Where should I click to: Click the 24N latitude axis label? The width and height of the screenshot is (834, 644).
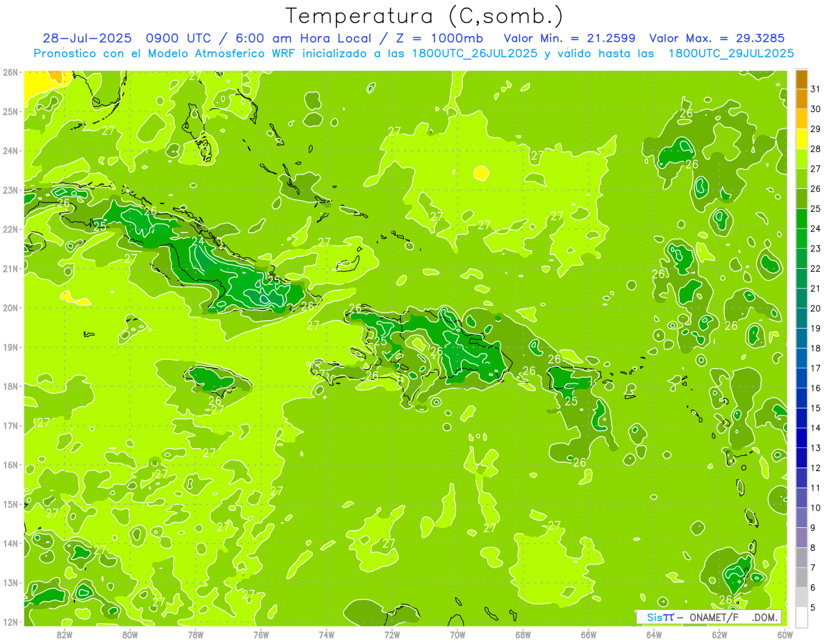pyautogui.click(x=10, y=151)
